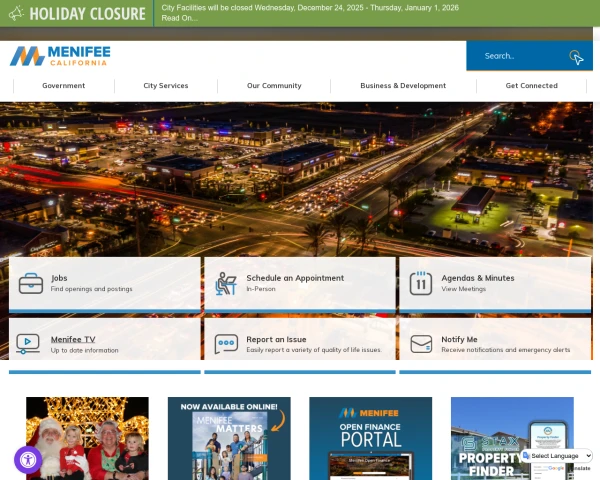This screenshot has height=480, width=600.
Task: Click the Agendas & Minutes calendar icon
Action: pos(421,283)
